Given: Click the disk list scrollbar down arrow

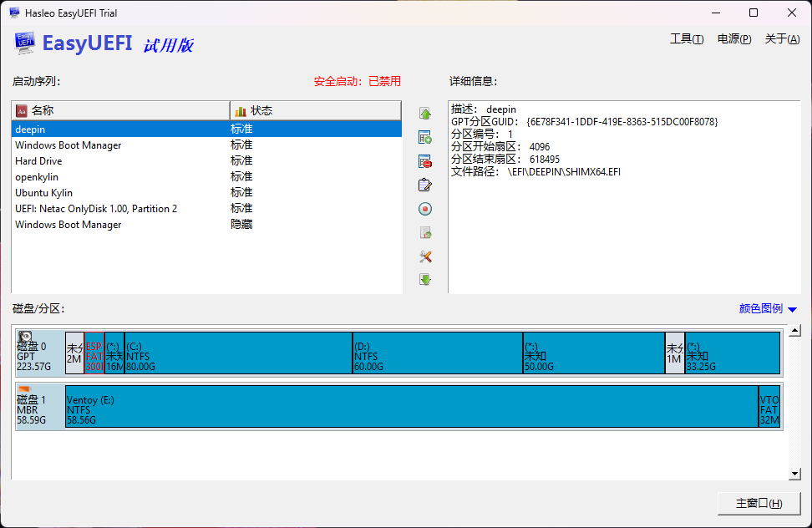Looking at the screenshot, I should point(795,473).
